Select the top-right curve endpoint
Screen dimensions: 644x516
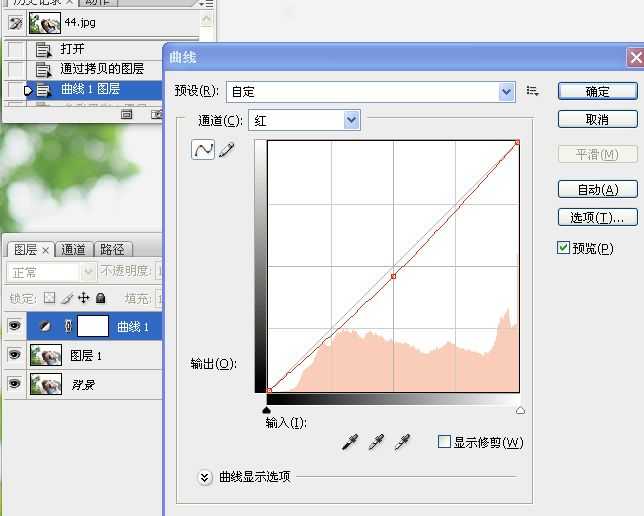[517, 142]
